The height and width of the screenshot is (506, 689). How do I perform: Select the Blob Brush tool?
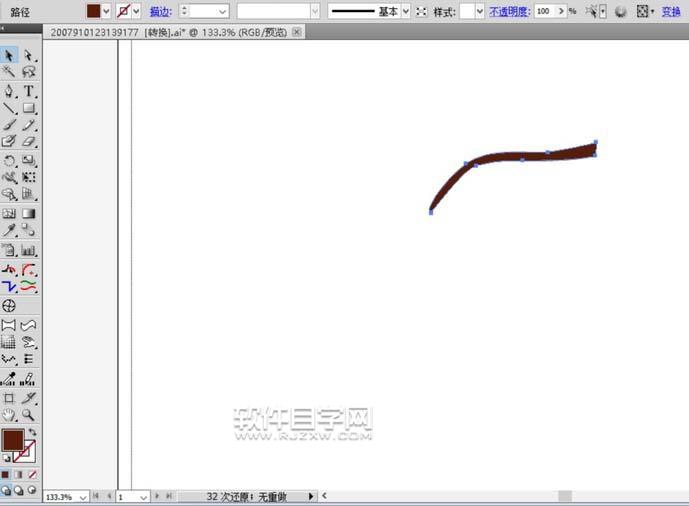pyautogui.click(x=9, y=141)
